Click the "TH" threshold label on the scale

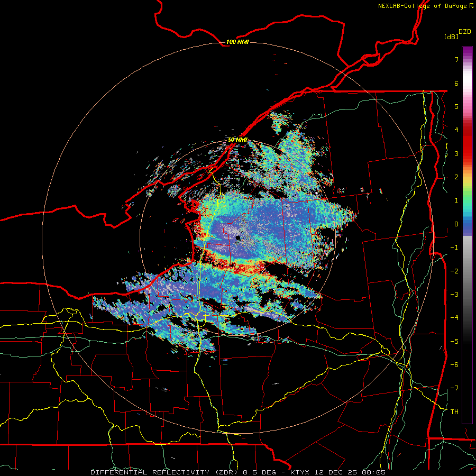pos(454,411)
